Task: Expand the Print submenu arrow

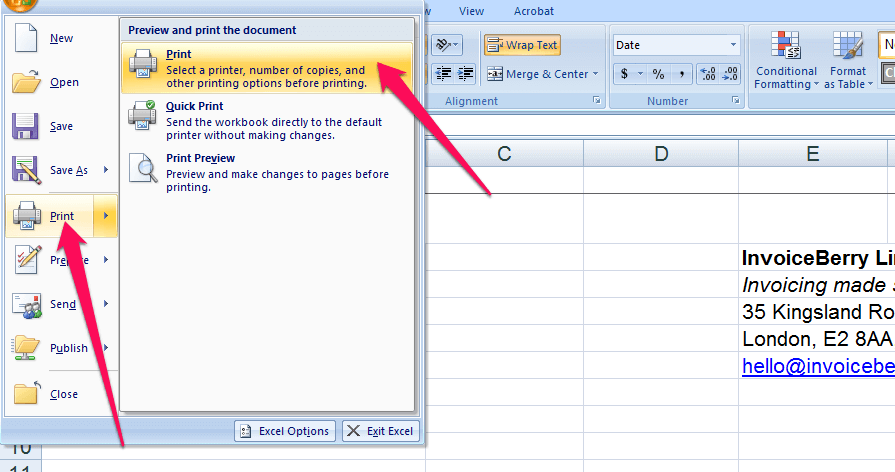Action: pyautogui.click(x=106, y=216)
